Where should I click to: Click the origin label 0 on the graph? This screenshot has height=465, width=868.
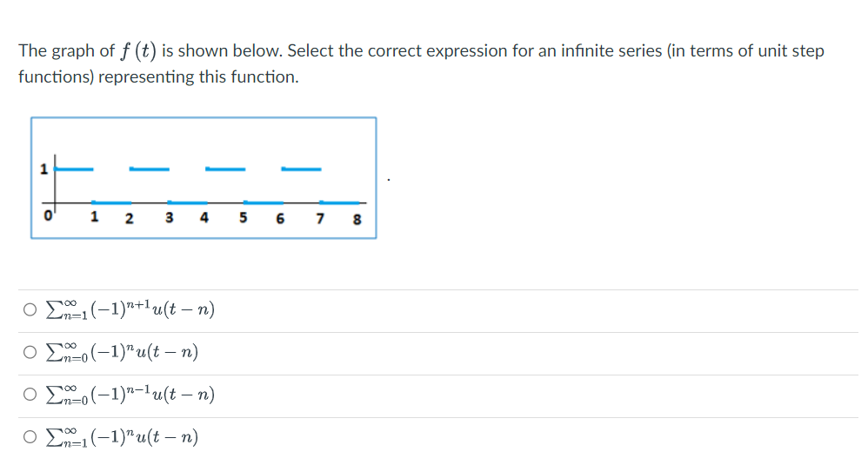[x=48, y=216]
